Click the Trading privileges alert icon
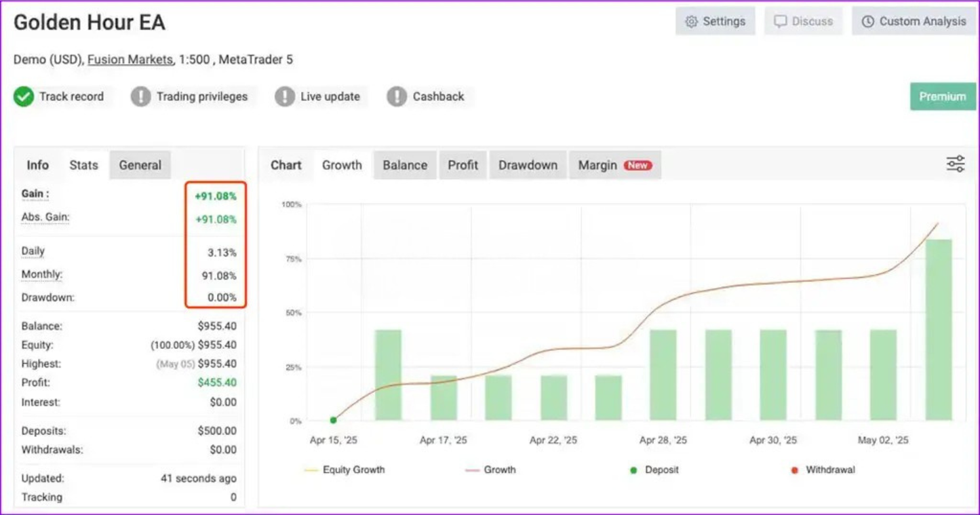 coord(140,96)
